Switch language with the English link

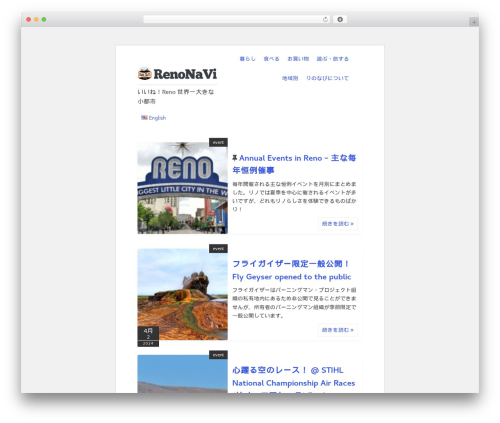[157, 118]
